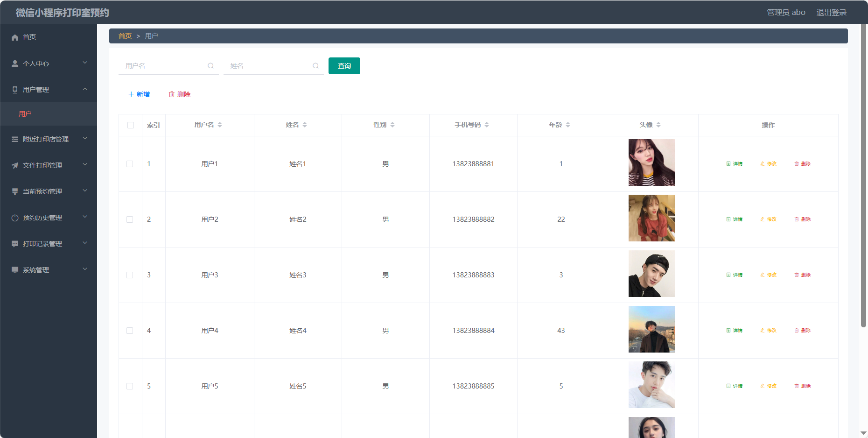
Task: Click 删除 for 用户5 row
Action: click(x=803, y=386)
